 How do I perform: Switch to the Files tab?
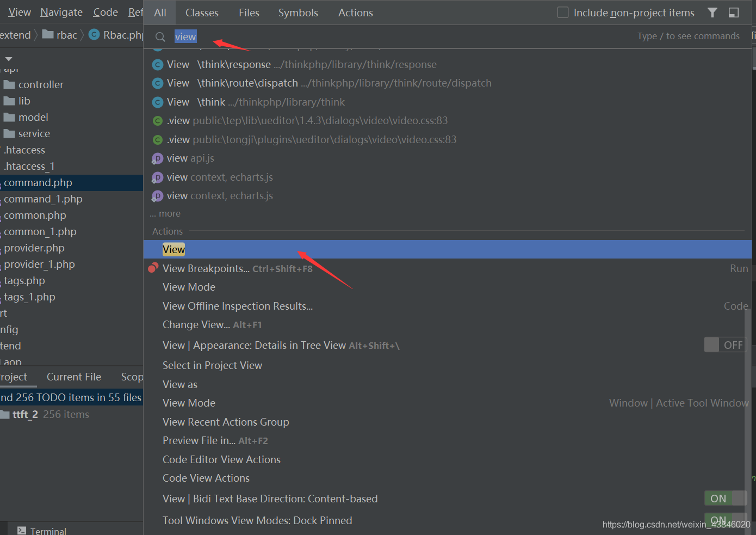click(249, 13)
